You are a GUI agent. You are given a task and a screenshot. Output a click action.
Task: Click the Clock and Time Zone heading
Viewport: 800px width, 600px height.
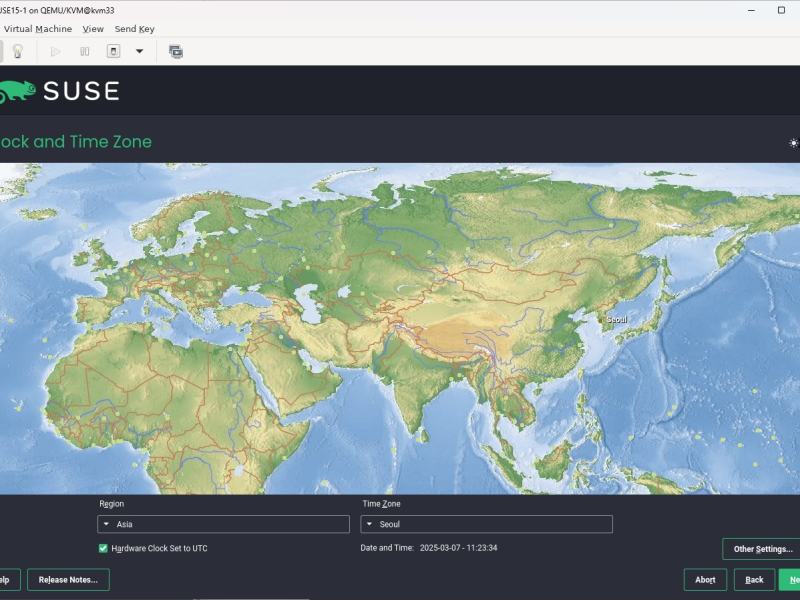click(x=76, y=142)
